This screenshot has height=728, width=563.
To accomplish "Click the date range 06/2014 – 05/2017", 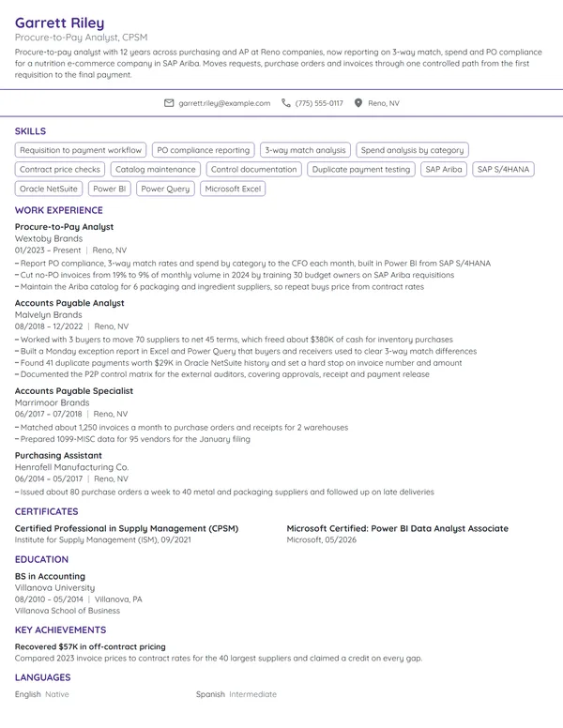I will pos(49,478).
